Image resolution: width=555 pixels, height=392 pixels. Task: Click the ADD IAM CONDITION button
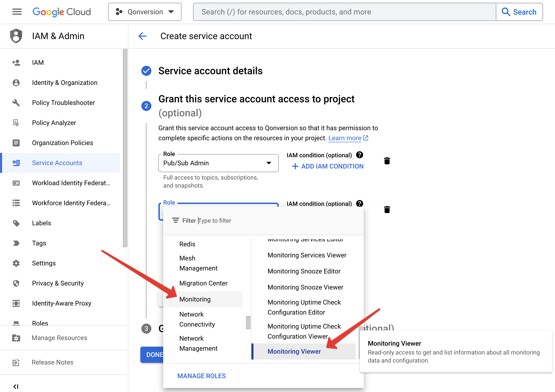(328, 166)
